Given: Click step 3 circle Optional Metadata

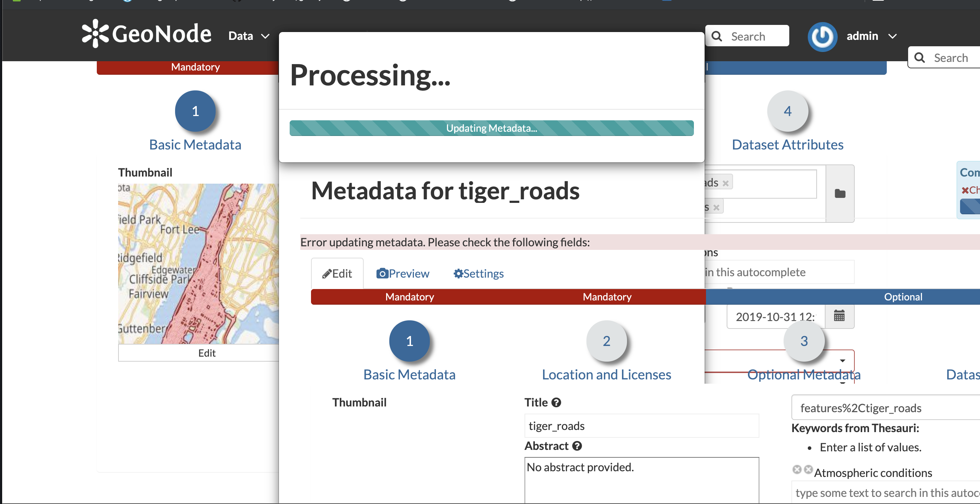Looking at the screenshot, I should click(x=804, y=341).
